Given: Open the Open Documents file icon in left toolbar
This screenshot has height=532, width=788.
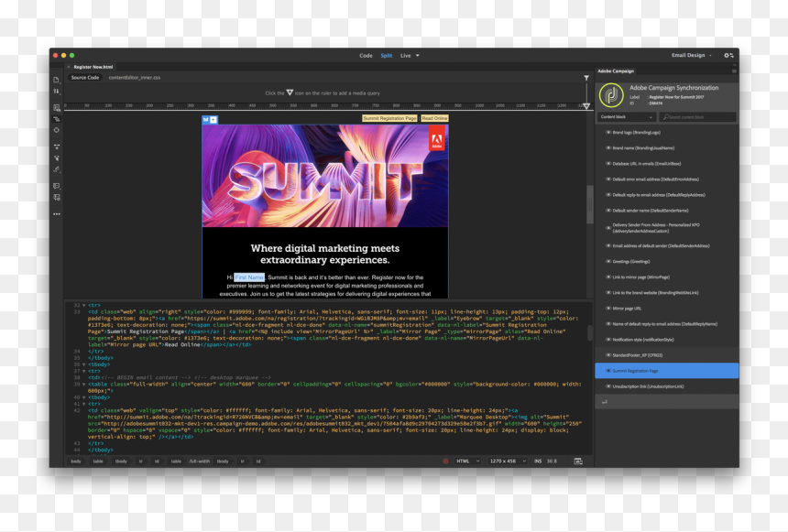Looking at the screenshot, I should (x=56, y=80).
